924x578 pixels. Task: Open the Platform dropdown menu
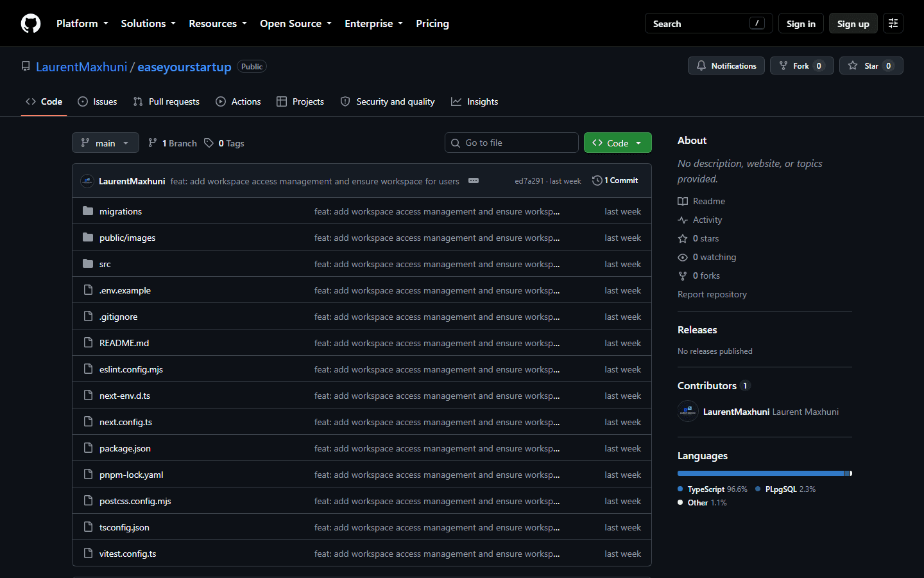(x=82, y=23)
